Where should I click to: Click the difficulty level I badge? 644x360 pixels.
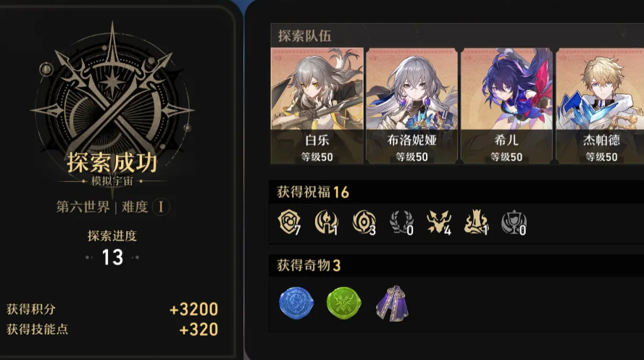[161, 207]
